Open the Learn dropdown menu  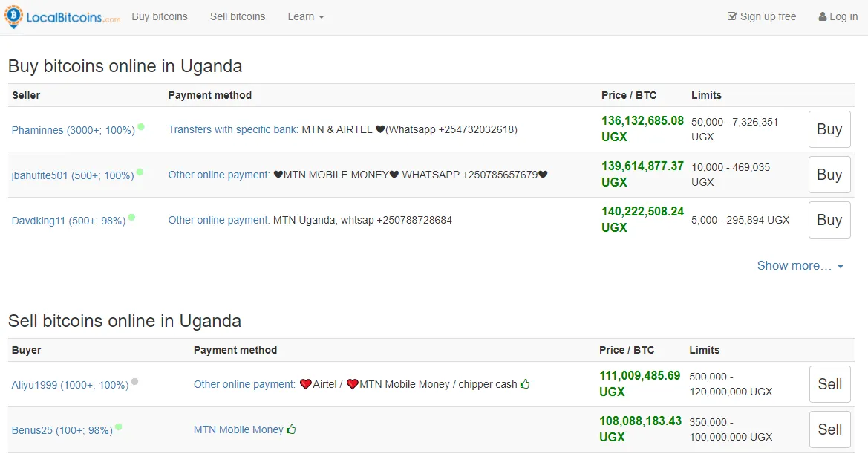click(x=306, y=16)
